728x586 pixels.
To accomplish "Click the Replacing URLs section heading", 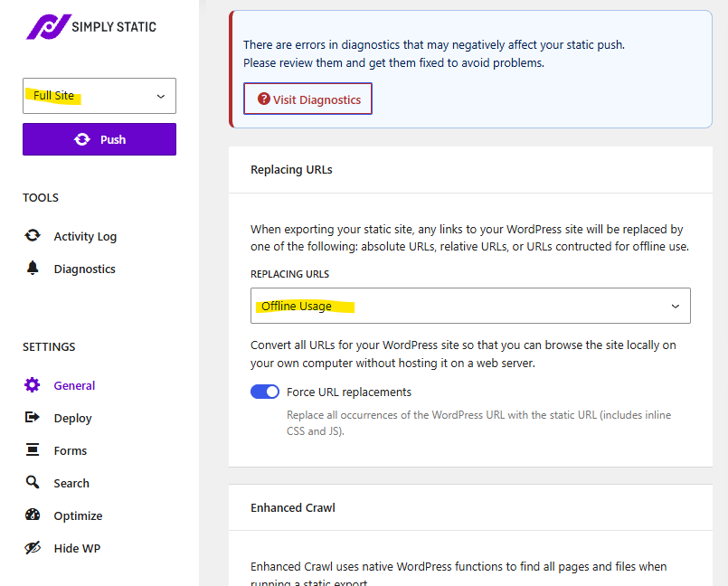I will pyautogui.click(x=291, y=169).
